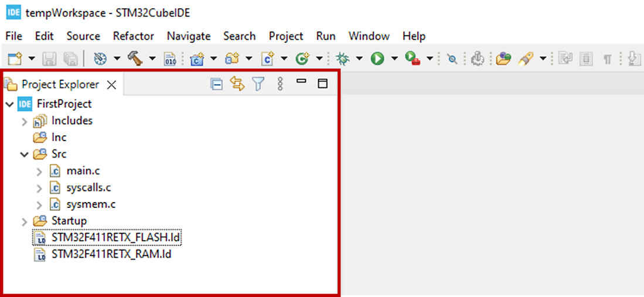Image resolution: width=644 pixels, height=297 pixels.
Task: Close the Project Explorer tab
Action: (112, 85)
